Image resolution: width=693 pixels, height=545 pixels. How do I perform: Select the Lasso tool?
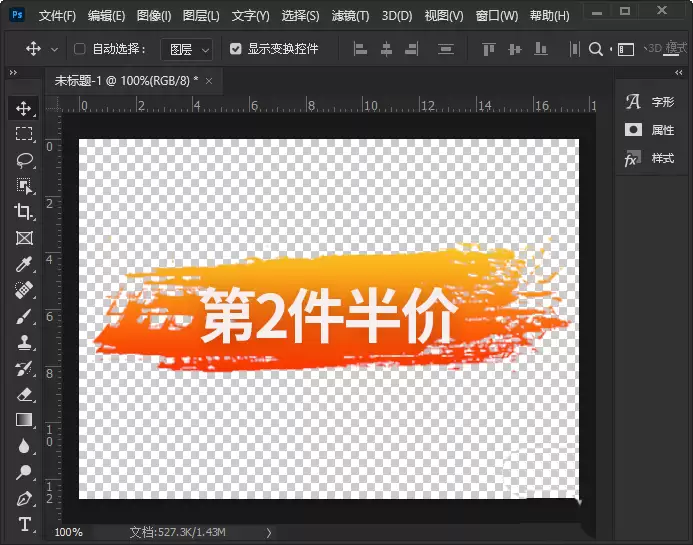click(24, 160)
